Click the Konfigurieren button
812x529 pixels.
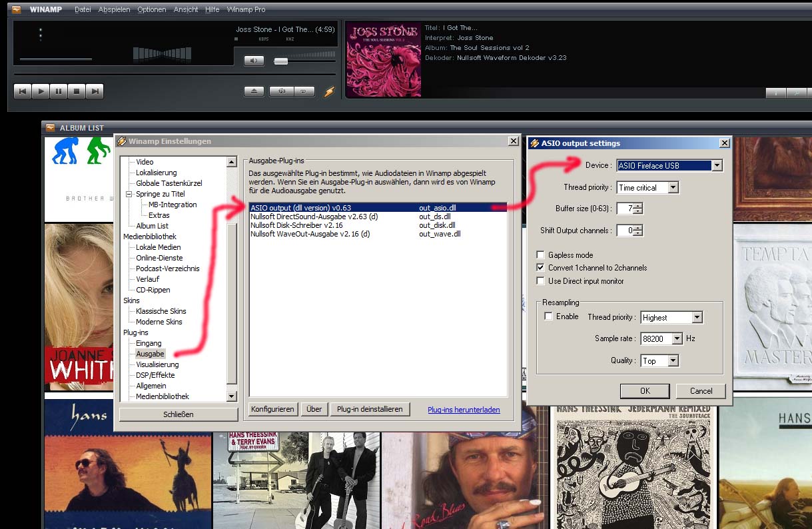pos(272,409)
